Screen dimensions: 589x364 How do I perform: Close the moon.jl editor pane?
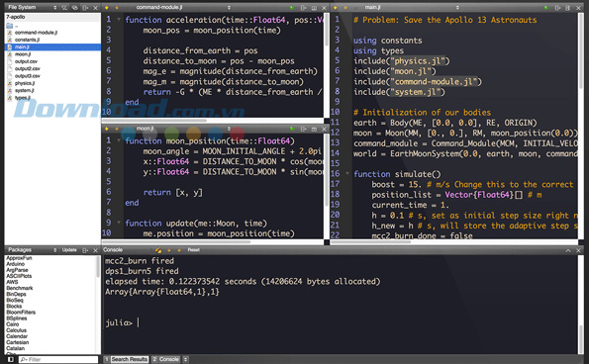[x=324, y=129]
